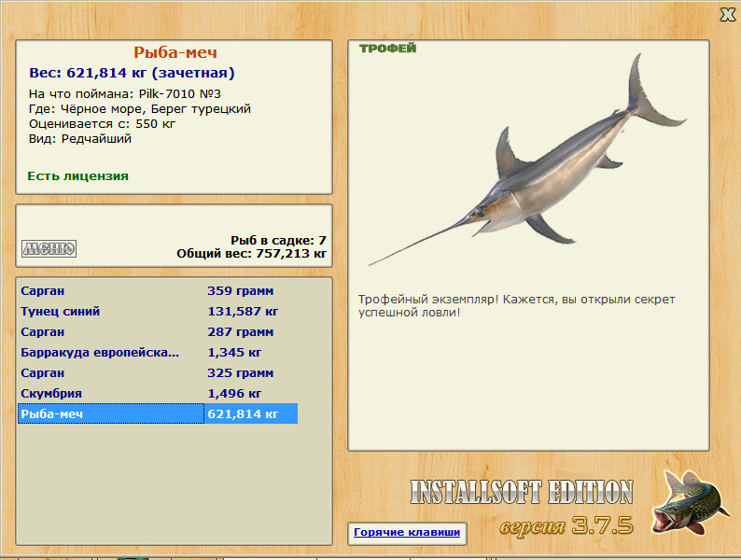Click the swordfish trophy picture
Screen dimensions: 741x560
pos(528,161)
